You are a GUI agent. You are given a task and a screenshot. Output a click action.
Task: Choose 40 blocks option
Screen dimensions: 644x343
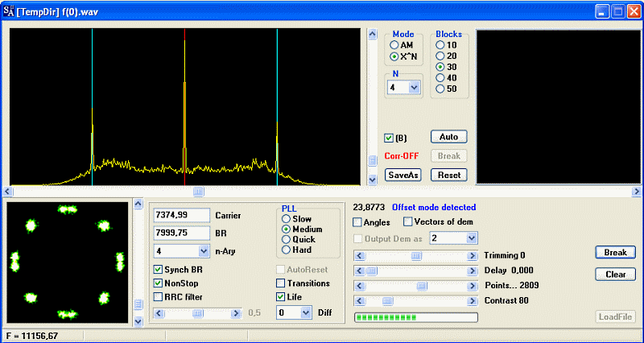[x=440, y=77]
